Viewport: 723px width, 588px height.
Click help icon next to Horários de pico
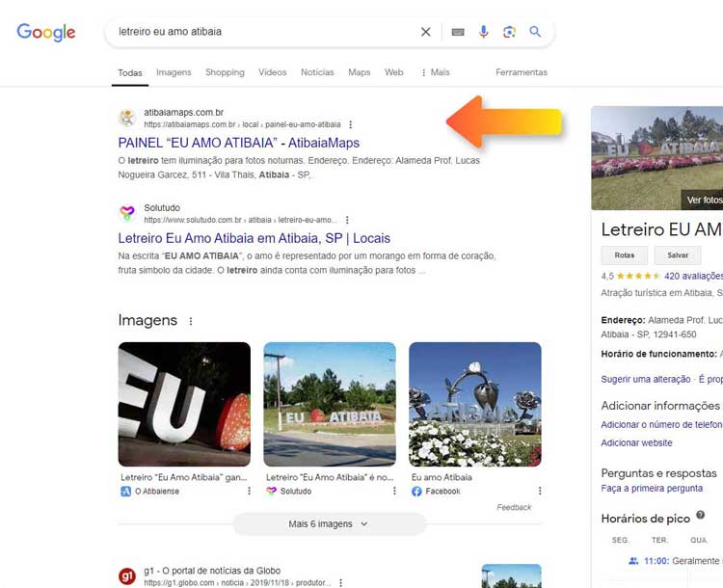click(x=700, y=515)
